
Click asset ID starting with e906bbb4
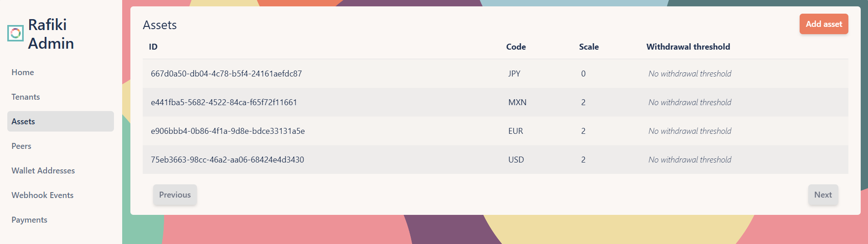pyautogui.click(x=227, y=131)
